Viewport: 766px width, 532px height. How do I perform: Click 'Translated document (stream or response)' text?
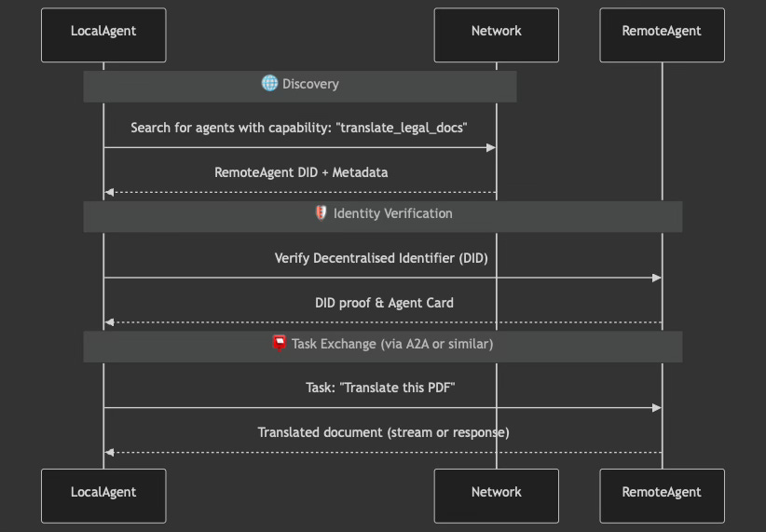click(384, 432)
